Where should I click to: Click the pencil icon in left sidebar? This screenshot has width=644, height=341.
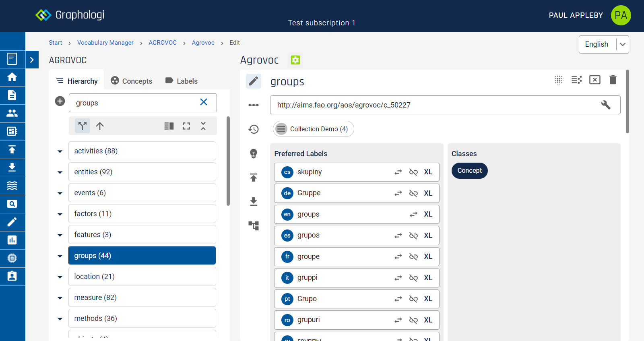(12, 222)
